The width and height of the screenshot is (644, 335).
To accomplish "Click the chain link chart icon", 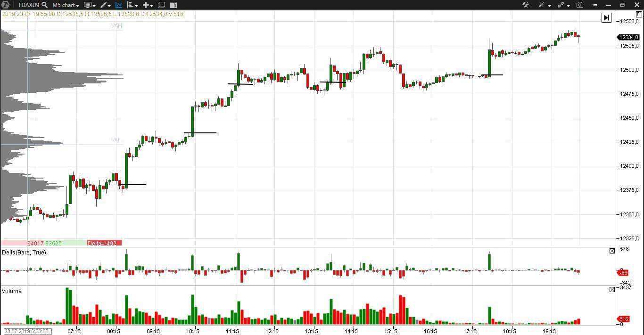I will [561, 5].
